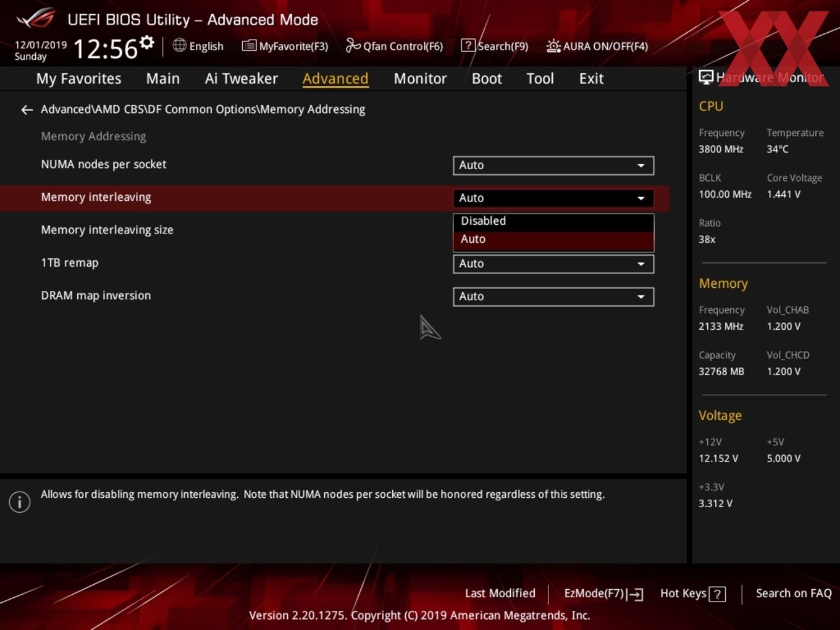Select the Advanced tab
This screenshot has width=840, height=630.
335,78
